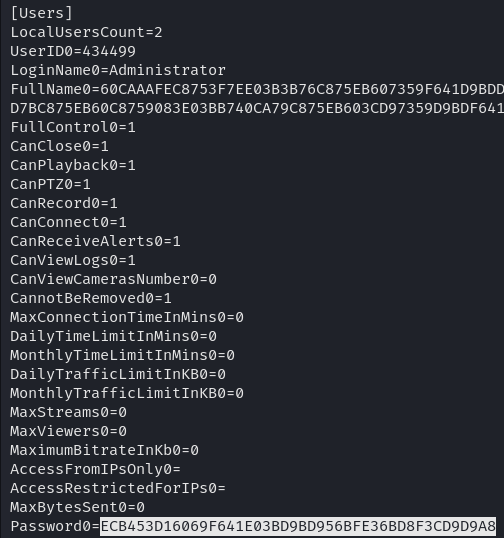
Task: Click the AccessRestrictedForIPs0= line
Action: (118, 488)
